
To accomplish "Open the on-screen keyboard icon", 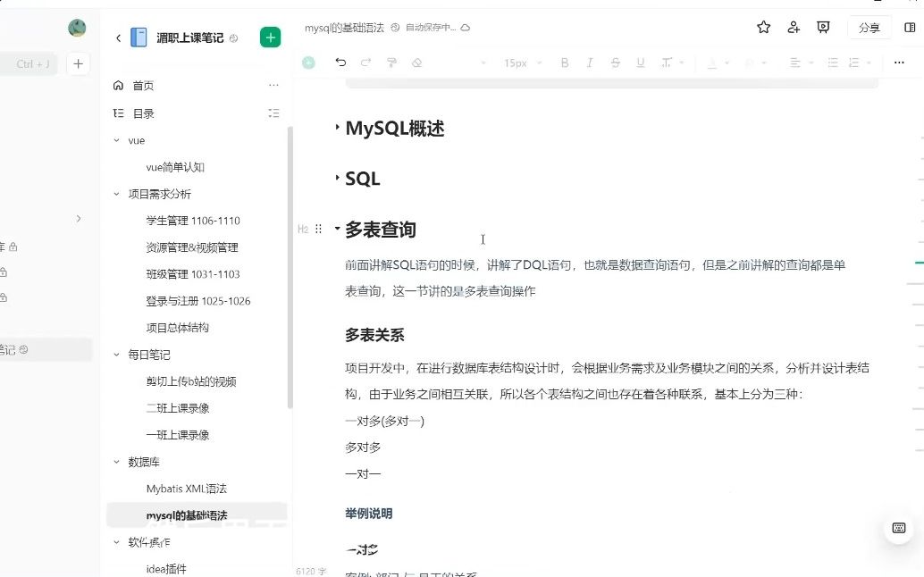I will pyautogui.click(x=898, y=528).
